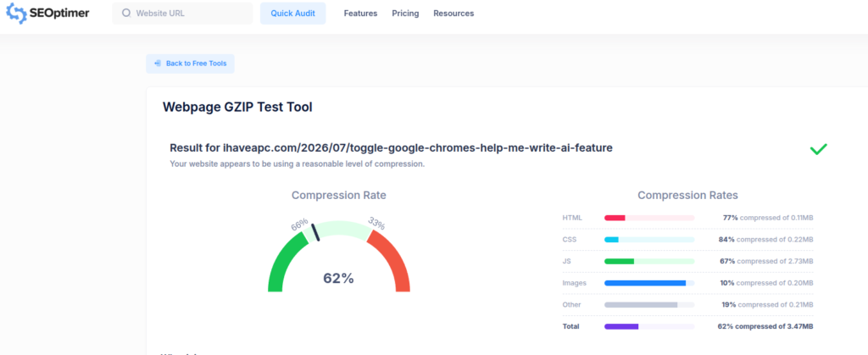The height and width of the screenshot is (355, 868).
Task: Click the Compression Rates table title
Action: click(687, 195)
